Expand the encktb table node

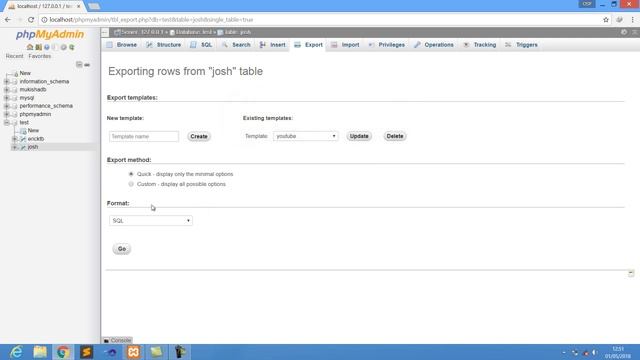(15, 139)
